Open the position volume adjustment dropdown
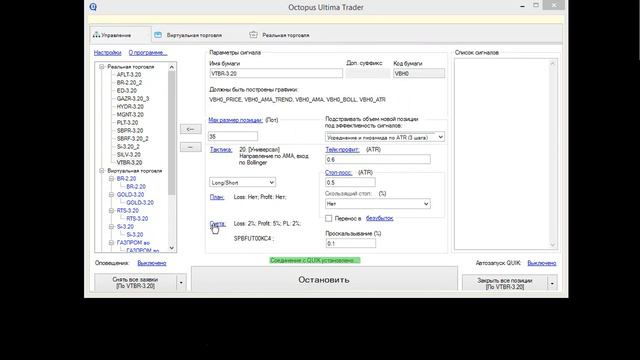 click(x=384, y=137)
